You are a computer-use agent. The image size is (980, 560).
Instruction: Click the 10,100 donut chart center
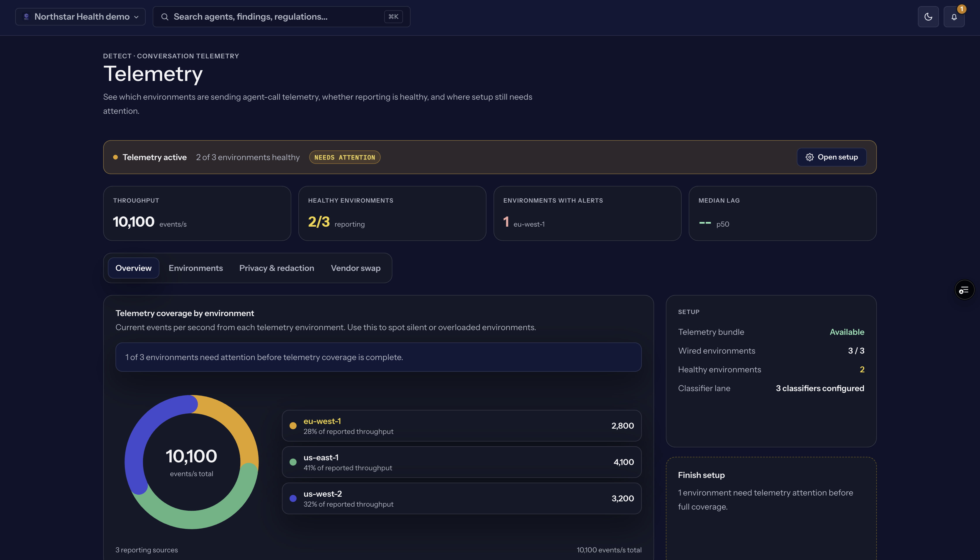tap(191, 461)
